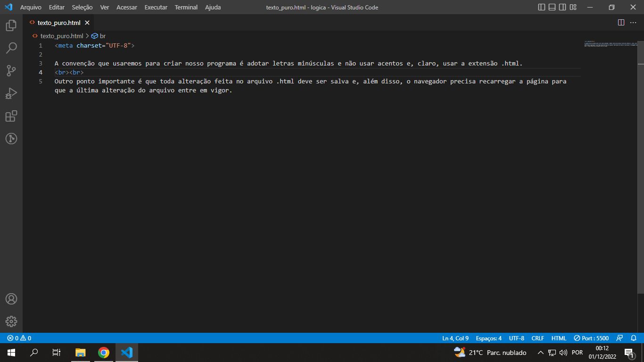Click the feedback icon in status bar

[x=620, y=338]
